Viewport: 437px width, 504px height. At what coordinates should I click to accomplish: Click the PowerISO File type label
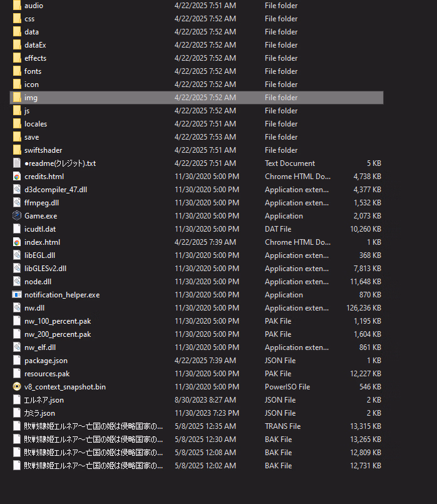click(x=287, y=387)
